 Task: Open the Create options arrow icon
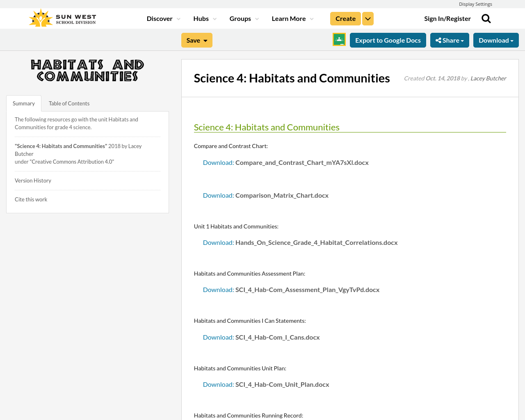[367, 18]
